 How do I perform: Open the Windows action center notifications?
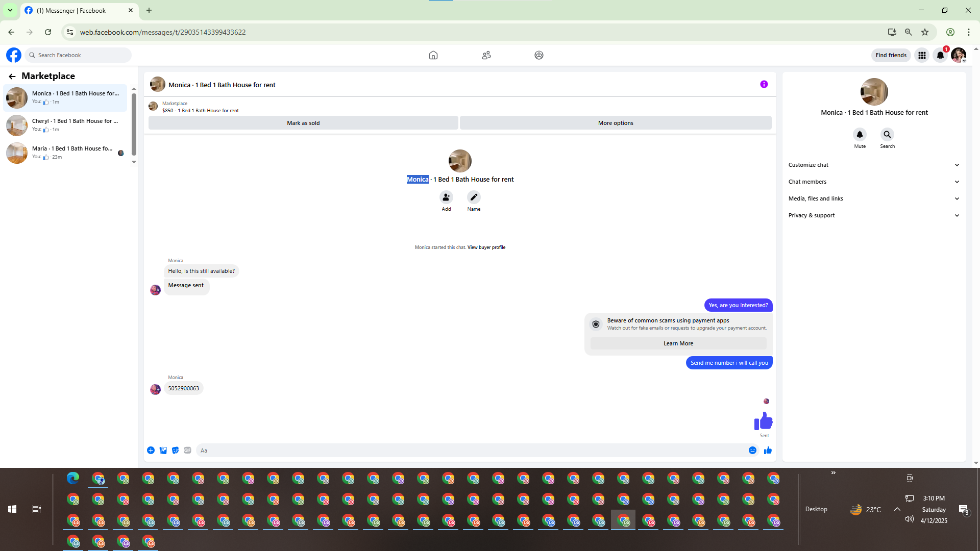[964, 509]
